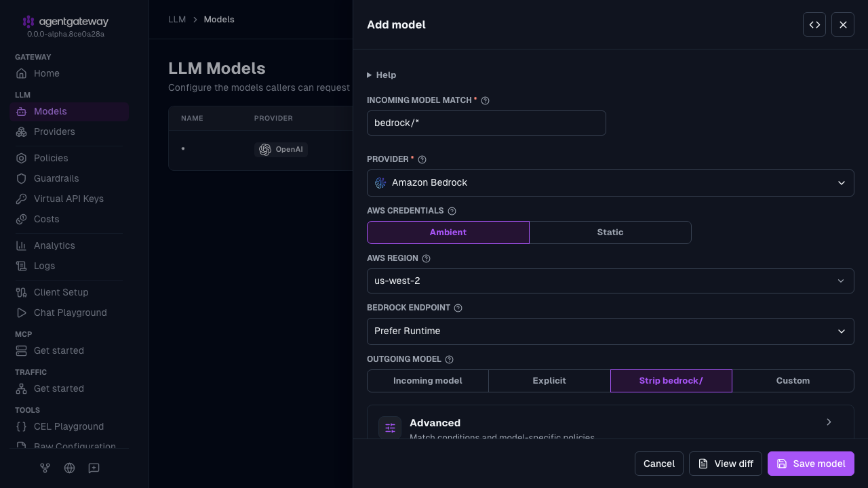868x488 pixels.
Task: Click the globe icon in sidebar footer
Action: pyautogui.click(x=69, y=468)
